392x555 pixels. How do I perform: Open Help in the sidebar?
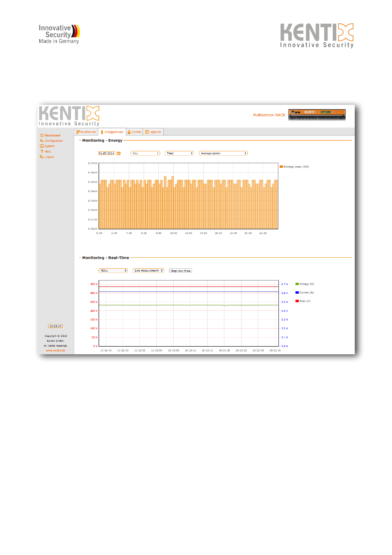48,152
